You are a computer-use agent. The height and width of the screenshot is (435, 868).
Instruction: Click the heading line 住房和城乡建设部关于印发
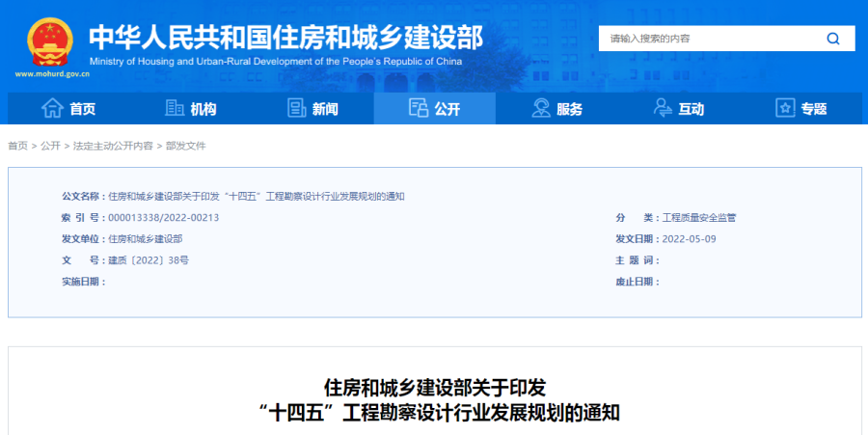(435, 388)
